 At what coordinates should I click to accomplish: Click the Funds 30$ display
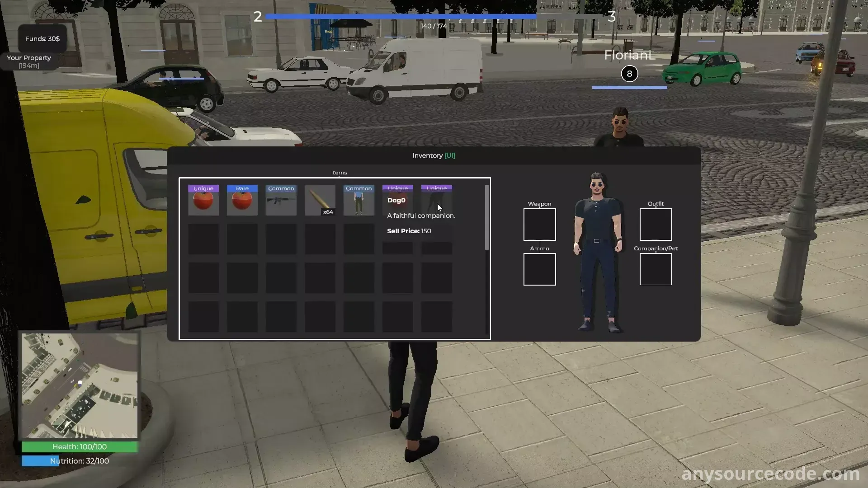(x=42, y=39)
